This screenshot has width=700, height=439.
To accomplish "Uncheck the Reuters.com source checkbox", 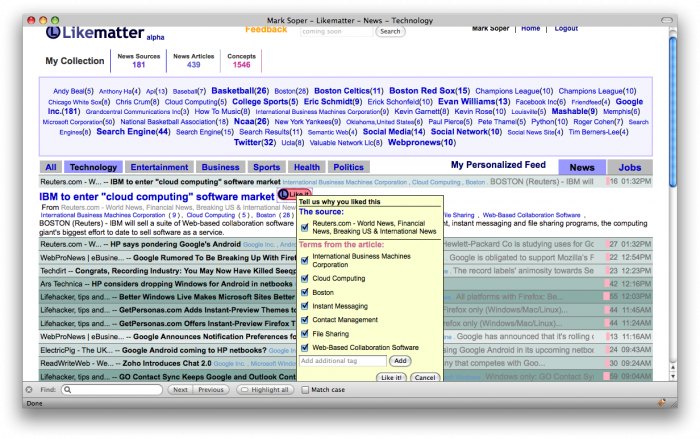I will tap(306, 227).
